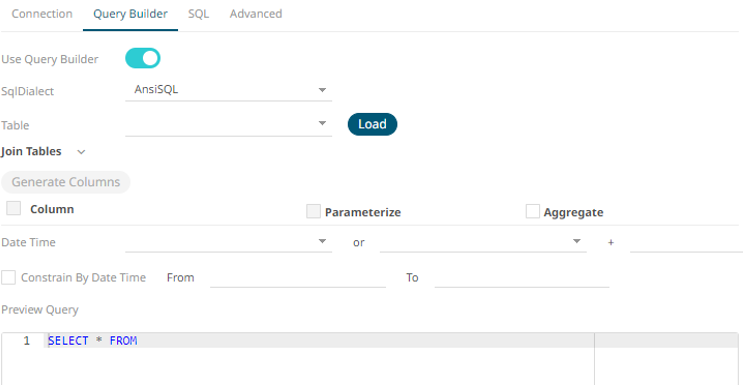Disable the Use Query Builder switch
Image resolution: width=743 pixels, height=388 pixels.
click(x=143, y=58)
